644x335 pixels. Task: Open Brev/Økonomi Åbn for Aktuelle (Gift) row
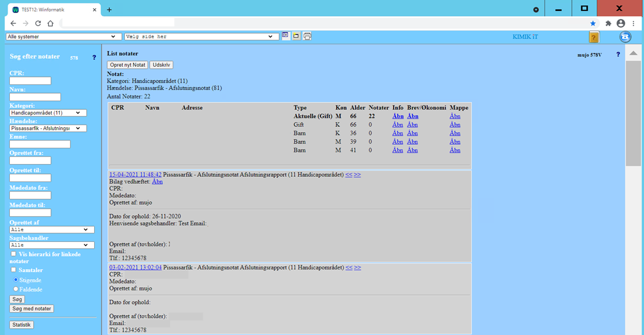pos(413,116)
